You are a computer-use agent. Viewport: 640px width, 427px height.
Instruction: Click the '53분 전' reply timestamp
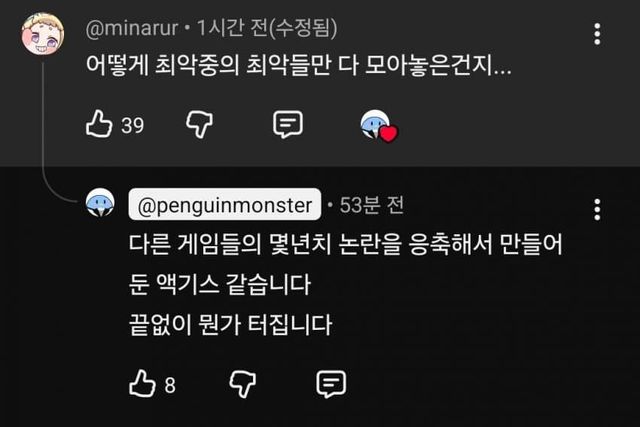pos(371,205)
